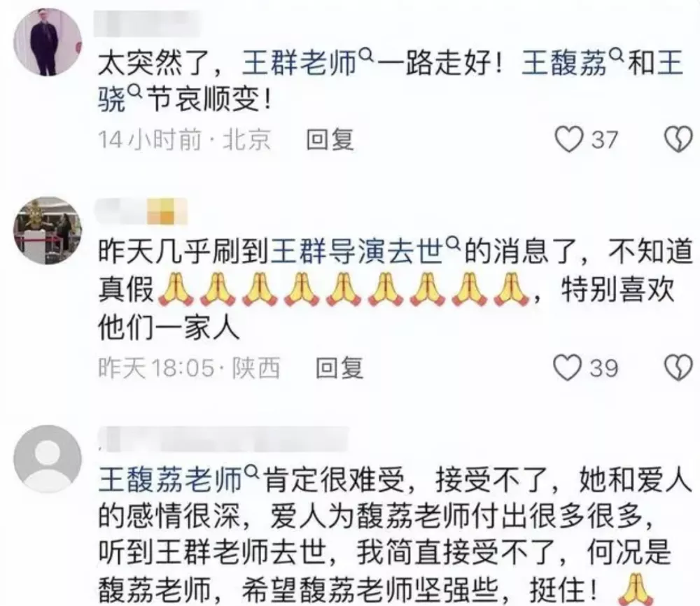Image resolution: width=700 pixels, height=606 pixels.
Task: Reply to the 14小时前 Beijing comment
Action: point(330,140)
